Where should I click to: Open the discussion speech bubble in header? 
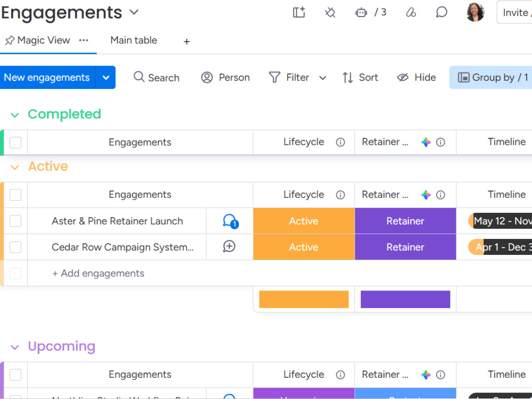441,13
